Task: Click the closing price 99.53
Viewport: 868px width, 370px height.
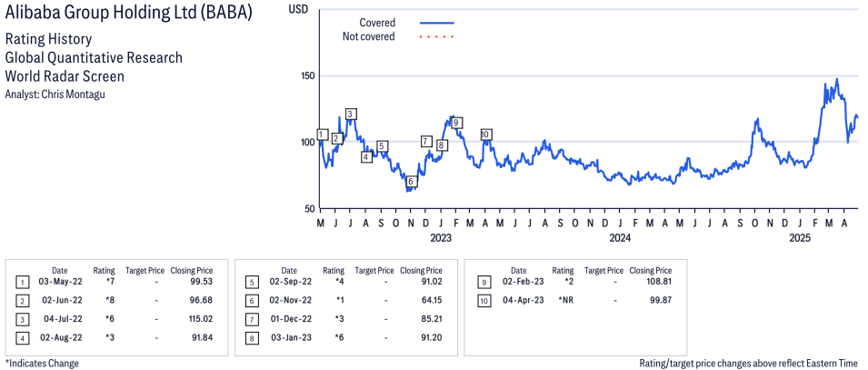Action: click(202, 283)
